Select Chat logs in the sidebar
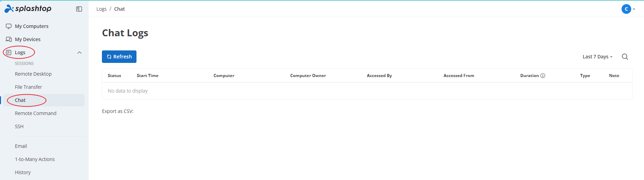The image size is (644, 180). pos(20,100)
